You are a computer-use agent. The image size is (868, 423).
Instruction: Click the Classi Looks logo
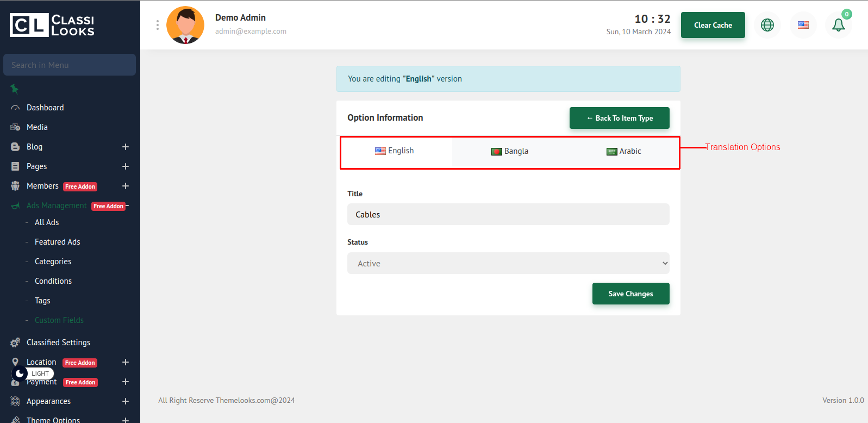(x=52, y=25)
